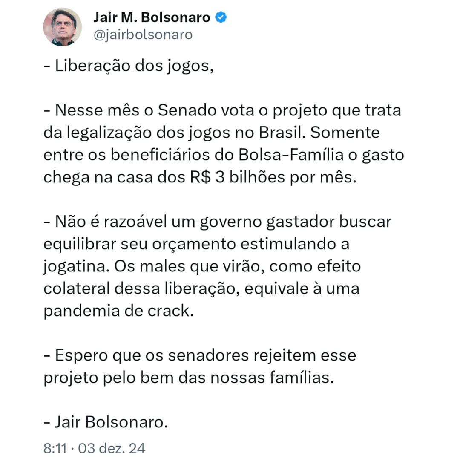
Task: Click the '- Jair Bolsonaro.' signature line
Action: click(106, 422)
